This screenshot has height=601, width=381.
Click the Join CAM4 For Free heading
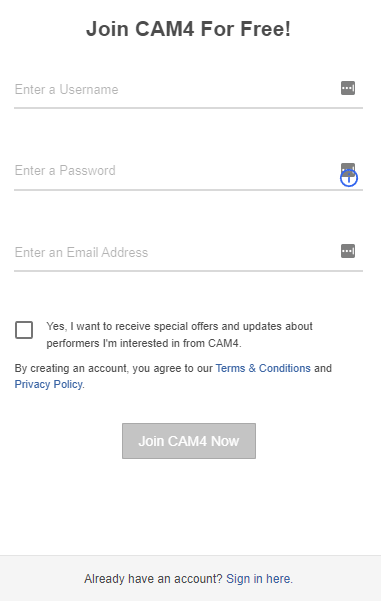click(189, 29)
